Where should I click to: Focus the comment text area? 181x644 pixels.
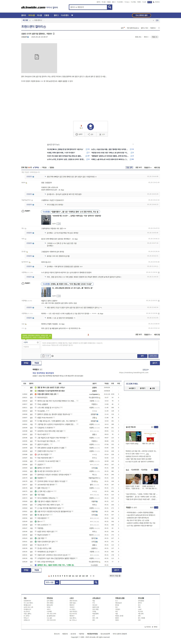[100, 347]
